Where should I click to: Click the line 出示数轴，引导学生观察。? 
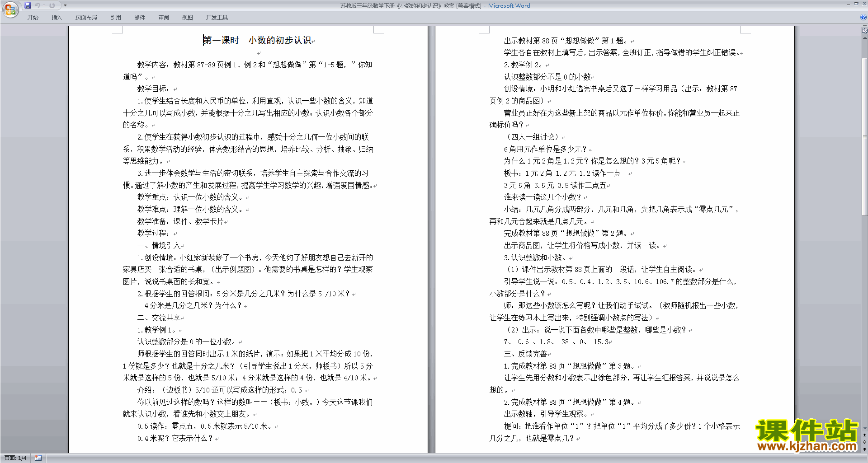coord(546,414)
